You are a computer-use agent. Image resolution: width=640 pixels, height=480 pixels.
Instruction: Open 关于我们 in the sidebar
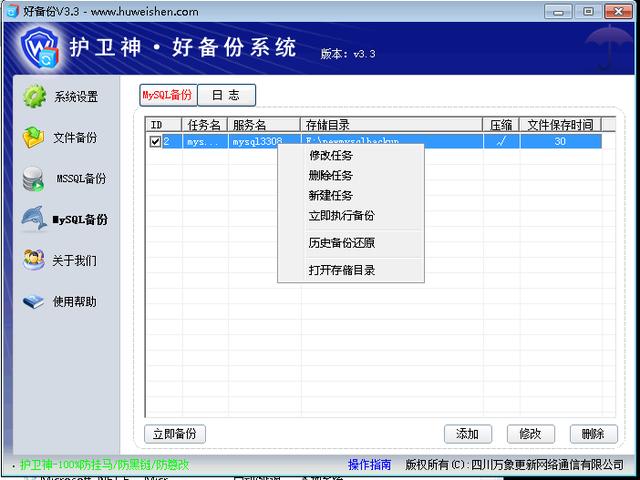(x=74, y=260)
